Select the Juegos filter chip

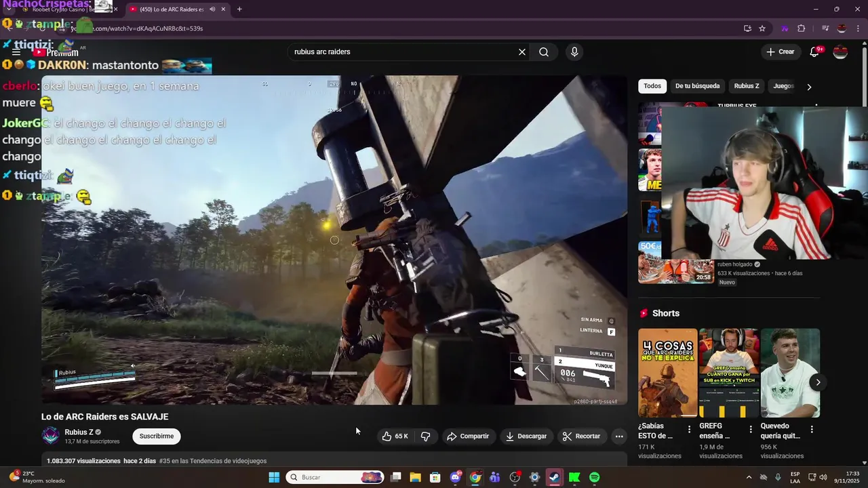click(783, 86)
